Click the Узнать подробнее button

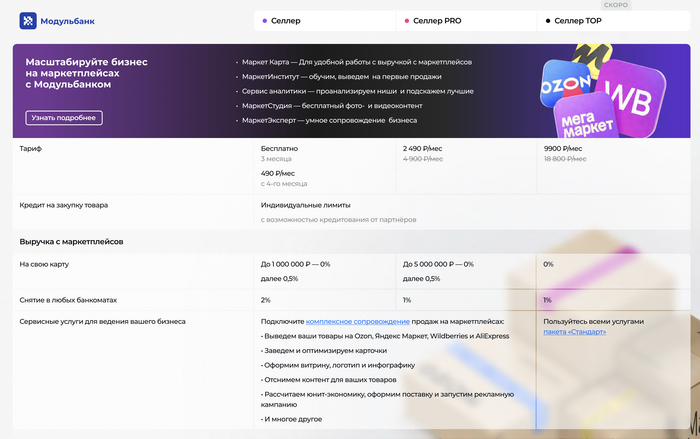64,118
